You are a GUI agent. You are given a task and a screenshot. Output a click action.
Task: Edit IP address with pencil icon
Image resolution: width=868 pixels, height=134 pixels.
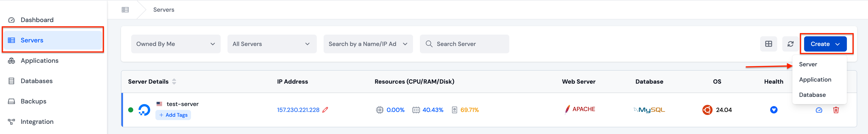click(x=325, y=110)
